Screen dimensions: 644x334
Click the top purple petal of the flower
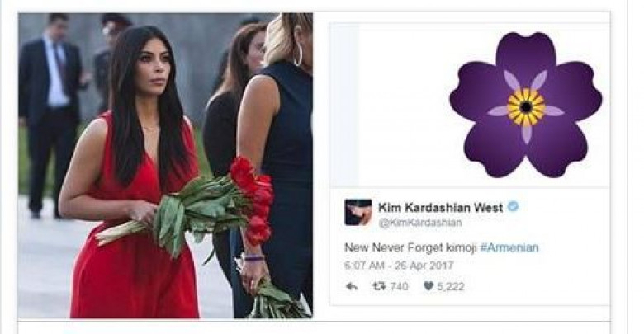526,58
